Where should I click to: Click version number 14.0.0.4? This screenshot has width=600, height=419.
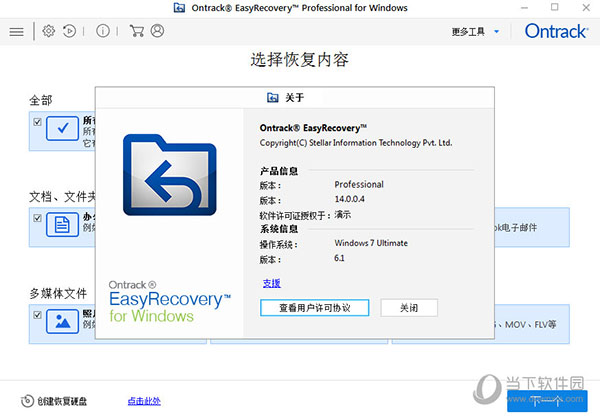point(349,199)
